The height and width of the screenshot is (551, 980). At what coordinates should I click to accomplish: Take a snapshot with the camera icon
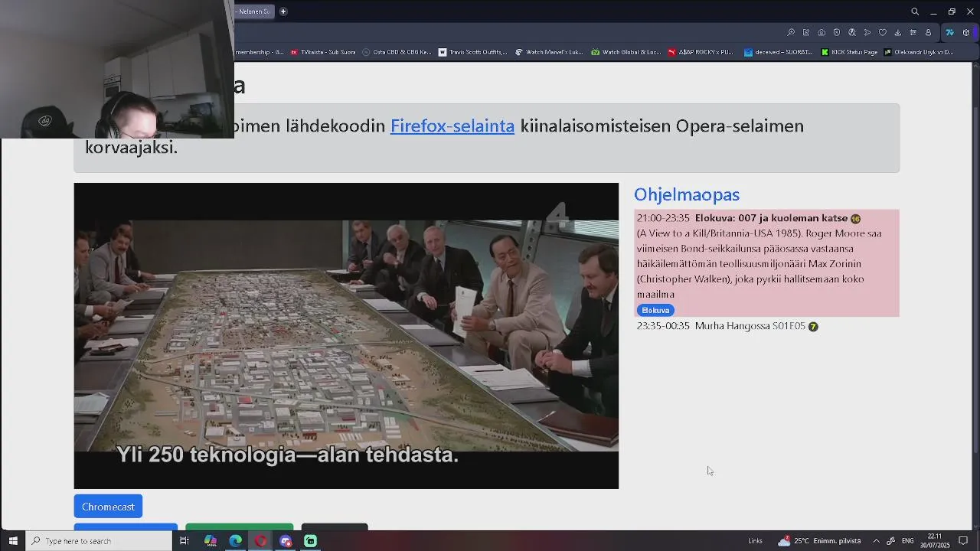tap(822, 32)
